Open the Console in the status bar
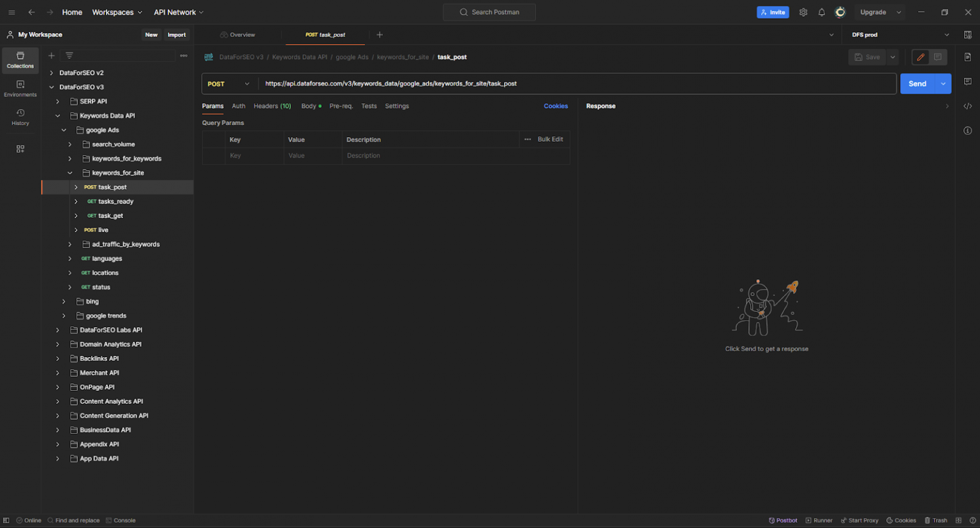 coord(121,520)
